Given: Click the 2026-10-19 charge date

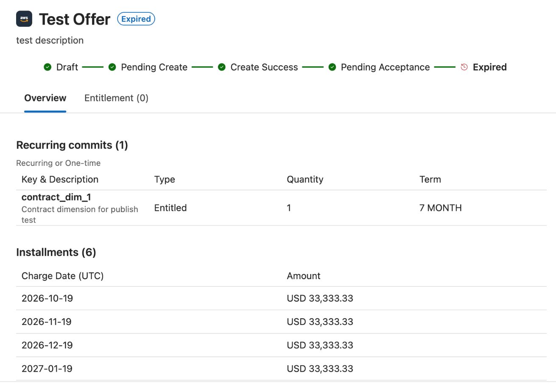Looking at the screenshot, I should coord(47,298).
